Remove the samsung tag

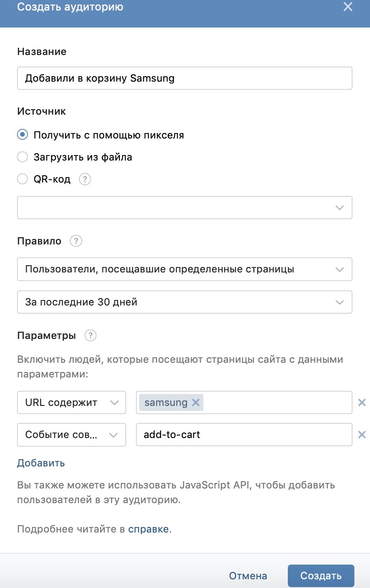point(196,403)
